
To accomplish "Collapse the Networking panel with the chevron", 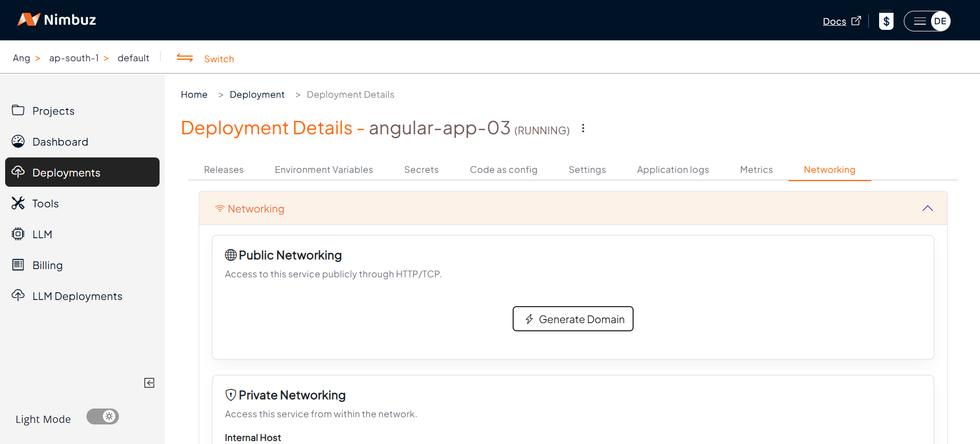I will [x=927, y=208].
